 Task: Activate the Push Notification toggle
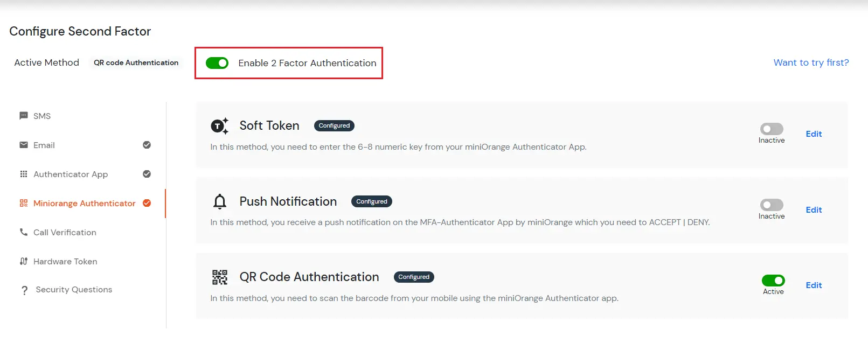tap(772, 205)
